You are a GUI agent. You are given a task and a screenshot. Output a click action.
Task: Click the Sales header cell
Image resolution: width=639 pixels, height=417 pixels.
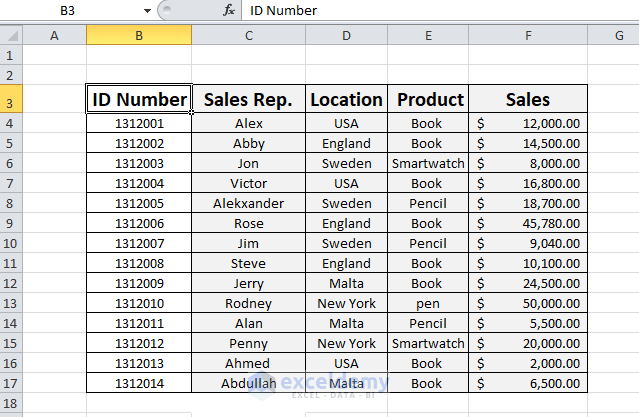[x=528, y=99]
